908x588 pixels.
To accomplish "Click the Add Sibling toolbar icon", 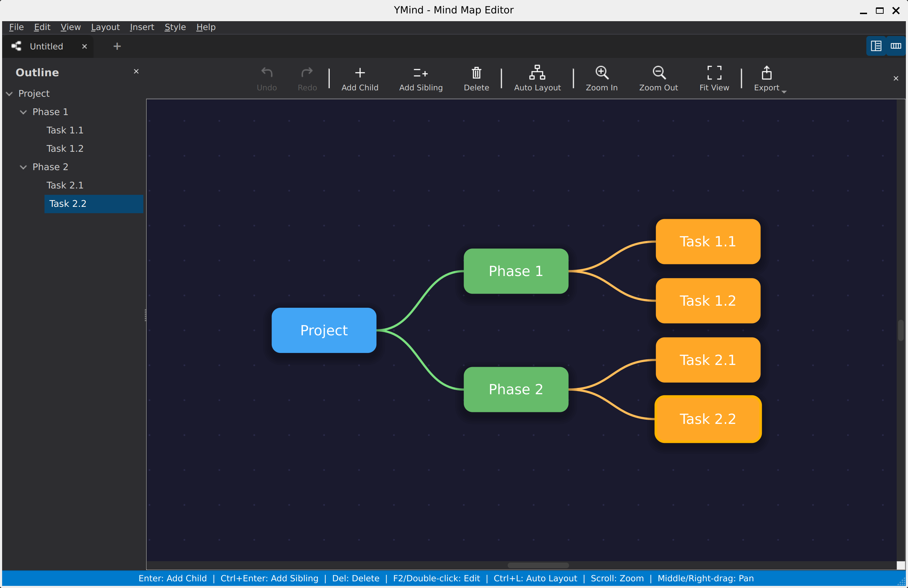I will pyautogui.click(x=420, y=72).
